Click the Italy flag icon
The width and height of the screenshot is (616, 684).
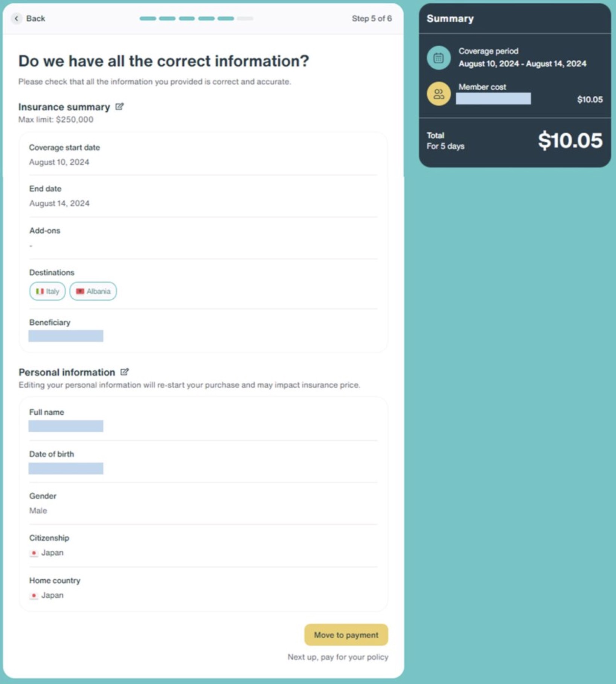tap(40, 291)
